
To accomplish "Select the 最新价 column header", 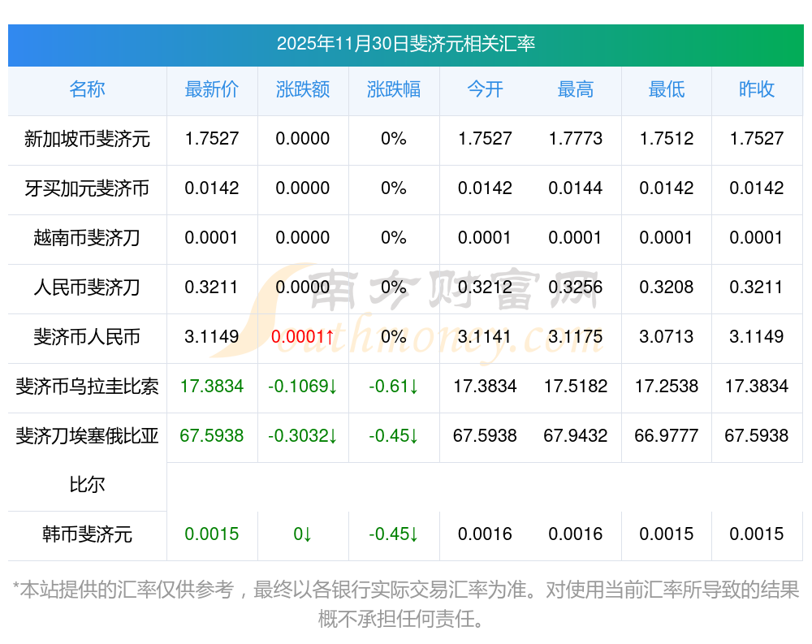I will click(x=212, y=89).
